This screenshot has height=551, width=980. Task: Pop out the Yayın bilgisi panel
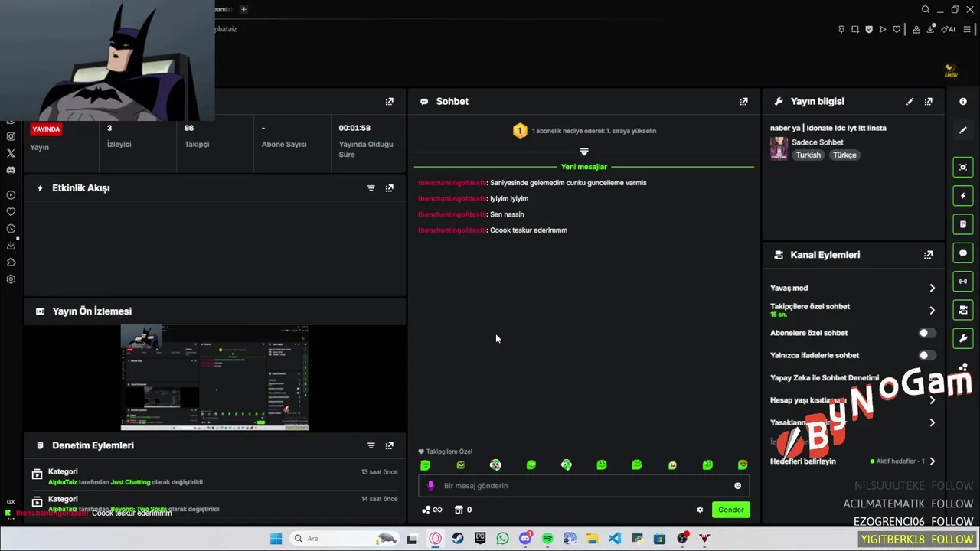click(x=929, y=101)
